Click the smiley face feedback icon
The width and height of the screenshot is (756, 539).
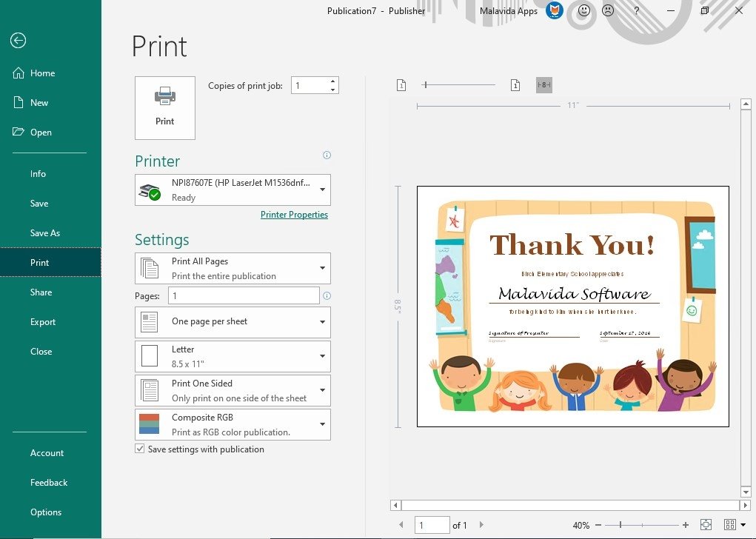[x=583, y=11]
